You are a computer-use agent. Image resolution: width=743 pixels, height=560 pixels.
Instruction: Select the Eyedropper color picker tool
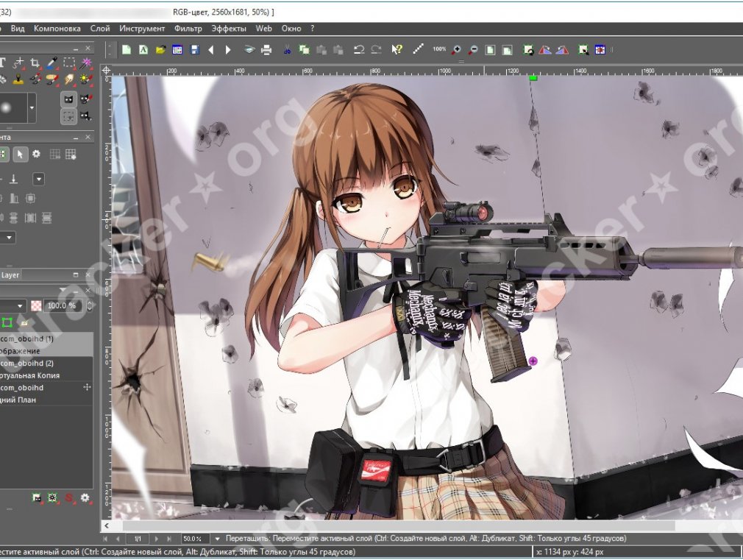(x=51, y=63)
